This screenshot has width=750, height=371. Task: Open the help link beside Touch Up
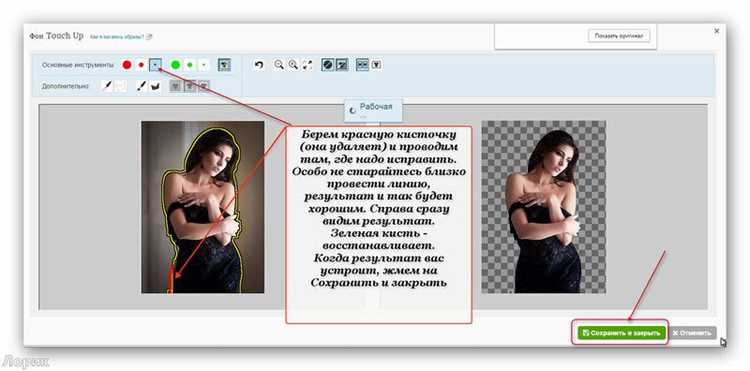point(121,36)
